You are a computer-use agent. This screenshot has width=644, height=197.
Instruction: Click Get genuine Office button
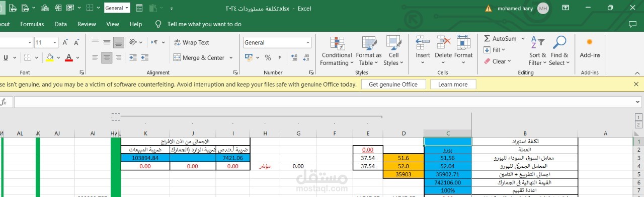tap(393, 85)
